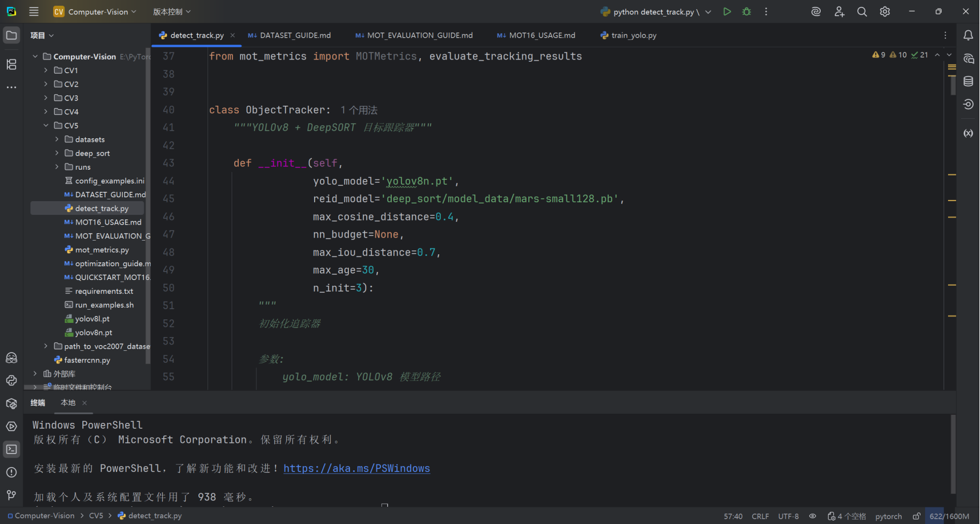The width and height of the screenshot is (980, 524).
Task: Open the Python Packages tool window
Action: (x=11, y=403)
